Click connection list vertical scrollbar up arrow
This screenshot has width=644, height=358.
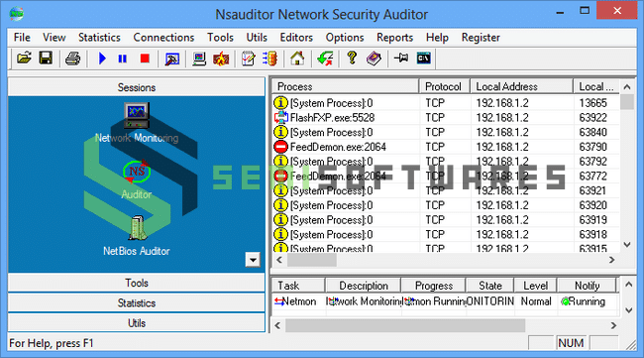(x=627, y=86)
